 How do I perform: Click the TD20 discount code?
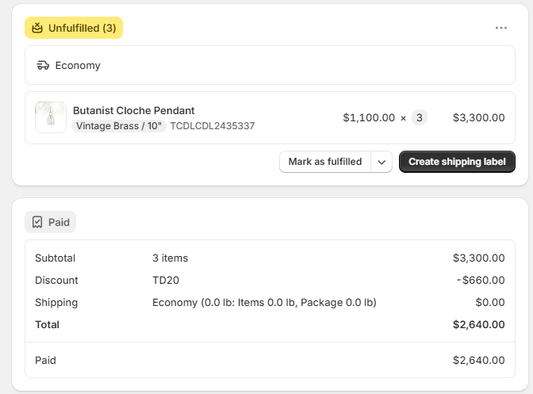tap(166, 280)
